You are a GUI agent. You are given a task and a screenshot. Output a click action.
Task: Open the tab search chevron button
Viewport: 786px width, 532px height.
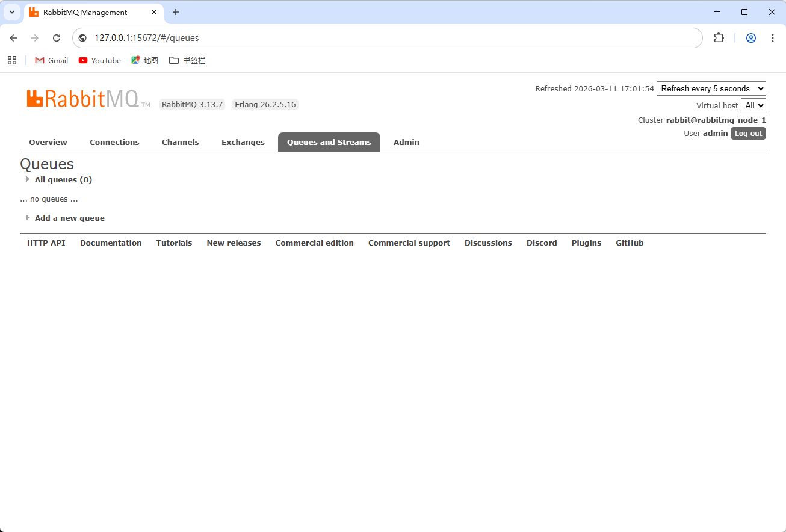[12, 12]
